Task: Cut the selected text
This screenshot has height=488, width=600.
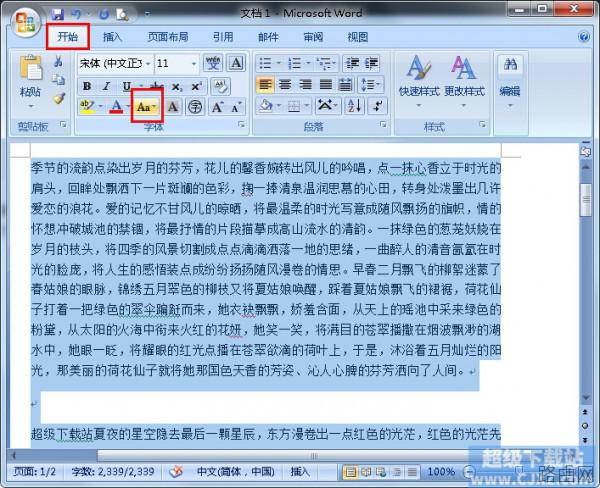Action: (58, 61)
